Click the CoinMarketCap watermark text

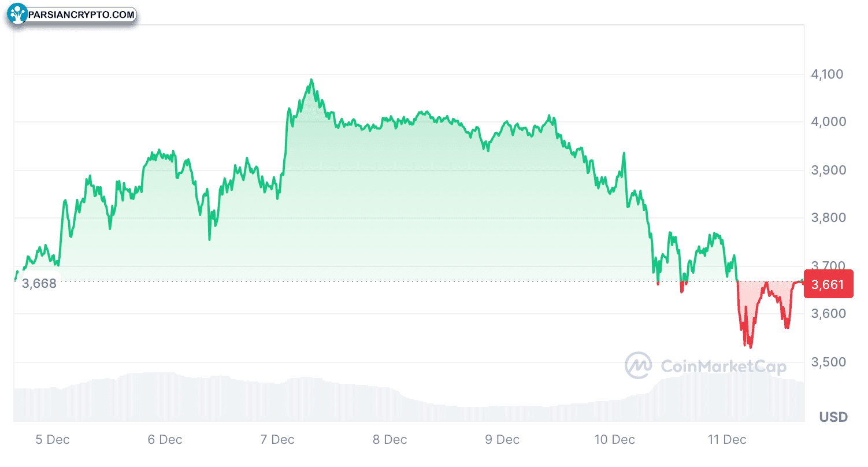pos(723,366)
